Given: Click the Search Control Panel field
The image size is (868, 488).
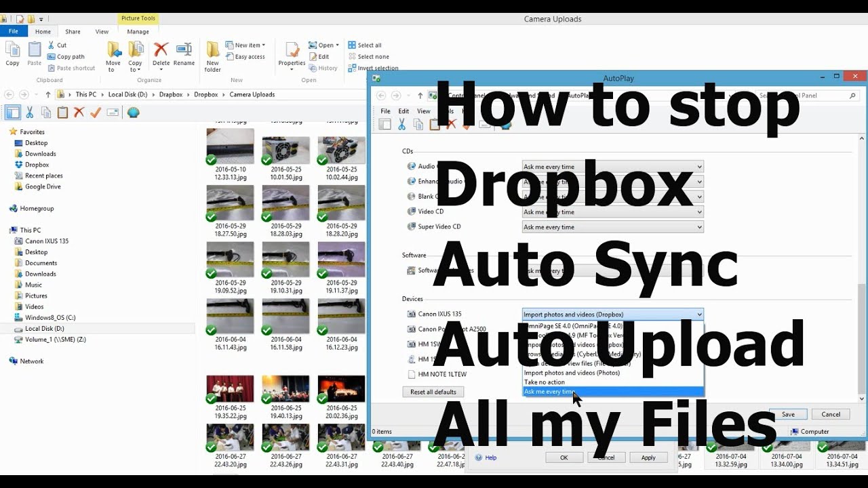Looking at the screenshot, I should [807, 96].
